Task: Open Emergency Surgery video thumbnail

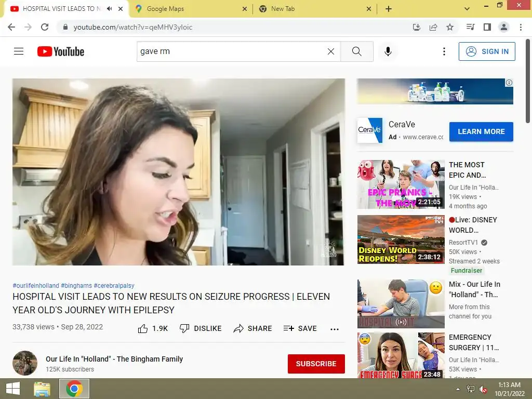Action: click(x=401, y=355)
